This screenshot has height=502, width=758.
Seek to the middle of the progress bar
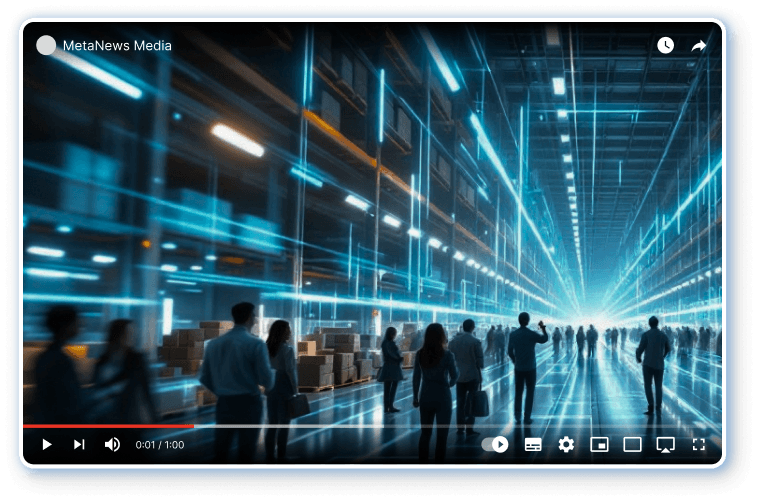coord(372,426)
